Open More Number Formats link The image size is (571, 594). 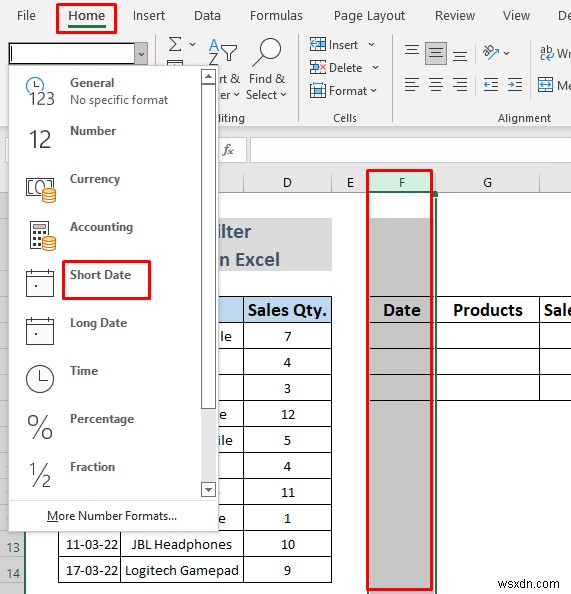112,516
